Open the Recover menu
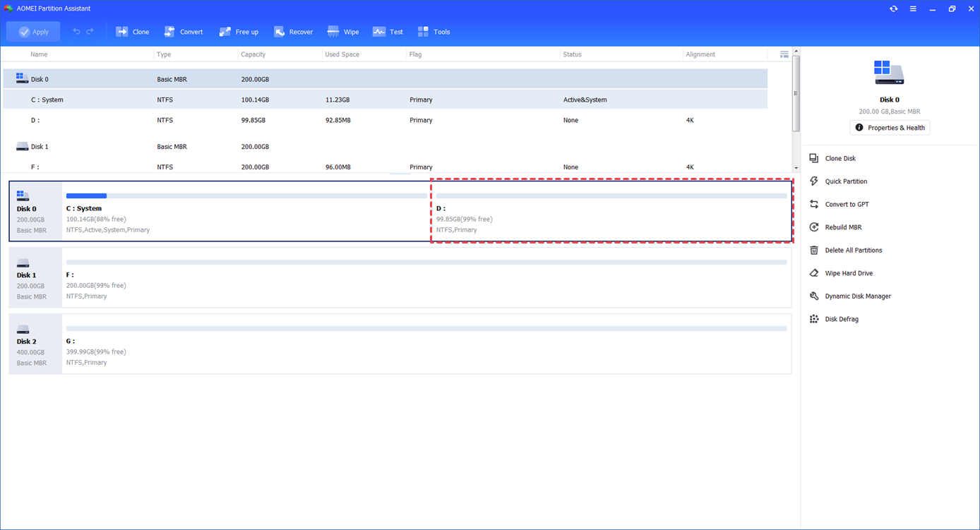Image resolution: width=980 pixels, height=530 pixels. point(293,32)
